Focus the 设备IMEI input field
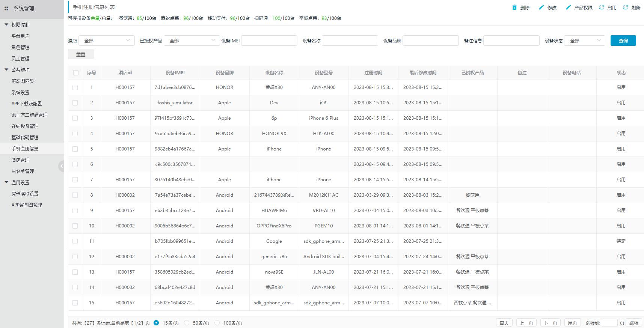This screenshot has width=644, height=328. tap(269, 41)
